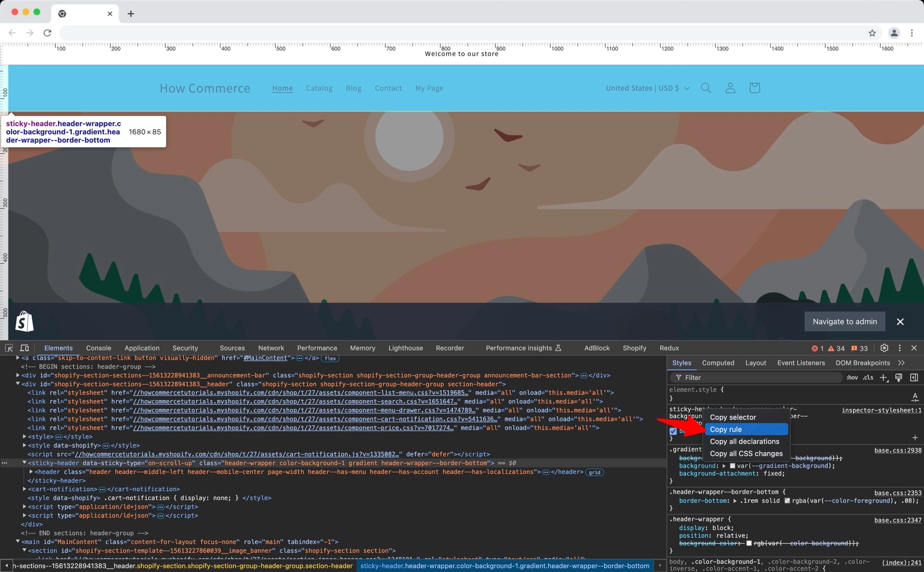
Task: Click the How Commerce store title
Action: coord(205,88)
